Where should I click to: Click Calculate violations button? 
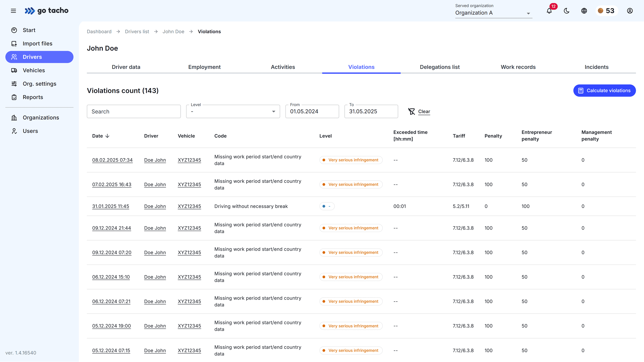click(x=604, y=90)
